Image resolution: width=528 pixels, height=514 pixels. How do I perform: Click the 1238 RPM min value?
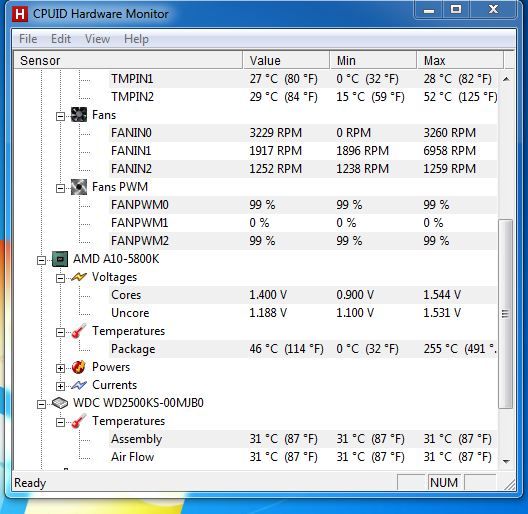[363, 169]
